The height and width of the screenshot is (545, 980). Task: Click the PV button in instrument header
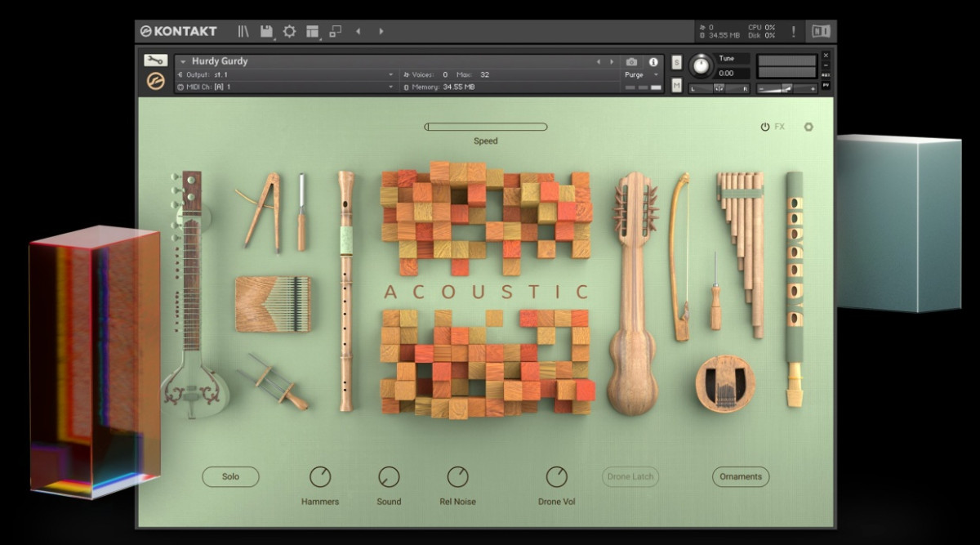tap(826, 85)
